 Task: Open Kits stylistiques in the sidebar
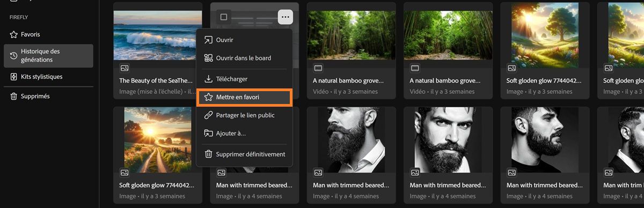coord(48,77)
